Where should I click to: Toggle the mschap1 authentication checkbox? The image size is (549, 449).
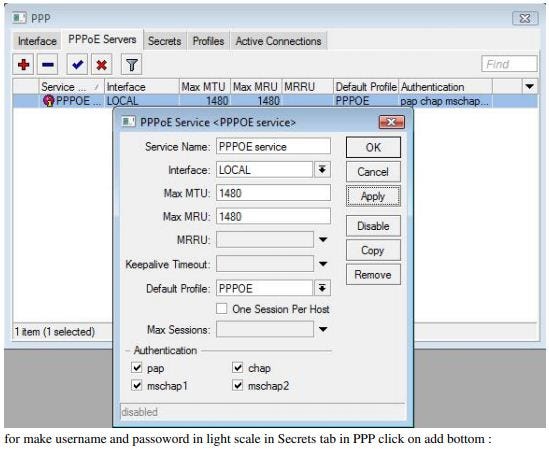pyautogui.click(x=137, y=386)
